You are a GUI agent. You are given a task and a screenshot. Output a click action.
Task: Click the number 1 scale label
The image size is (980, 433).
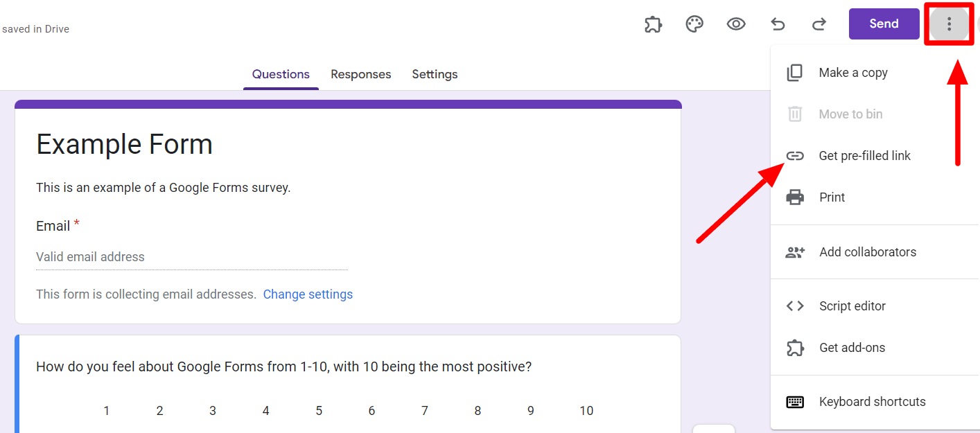click(107, 411)
